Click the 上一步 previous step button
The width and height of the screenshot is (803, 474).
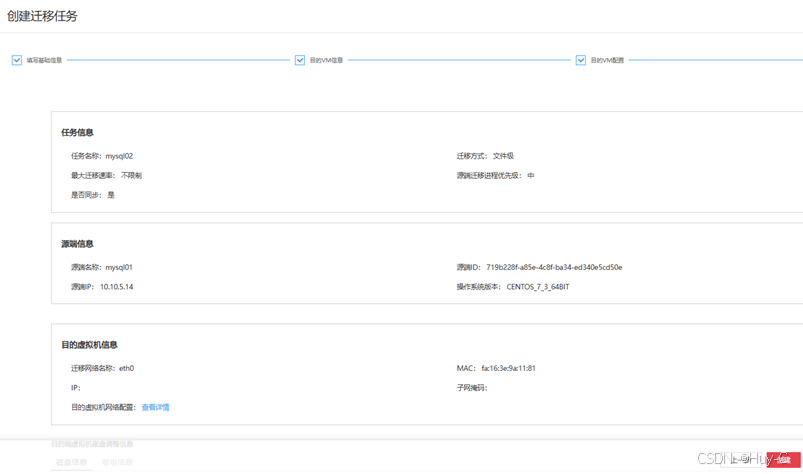coord(741,460)
